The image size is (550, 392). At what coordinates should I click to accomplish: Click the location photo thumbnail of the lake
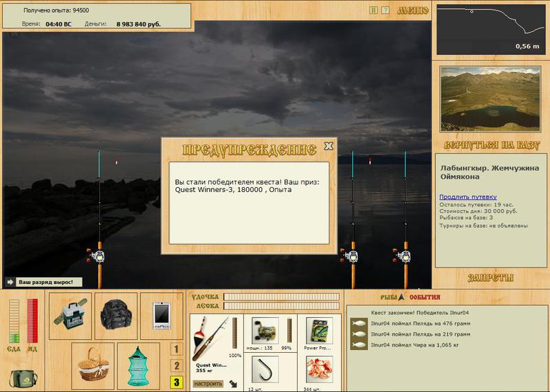coord(490,99)
